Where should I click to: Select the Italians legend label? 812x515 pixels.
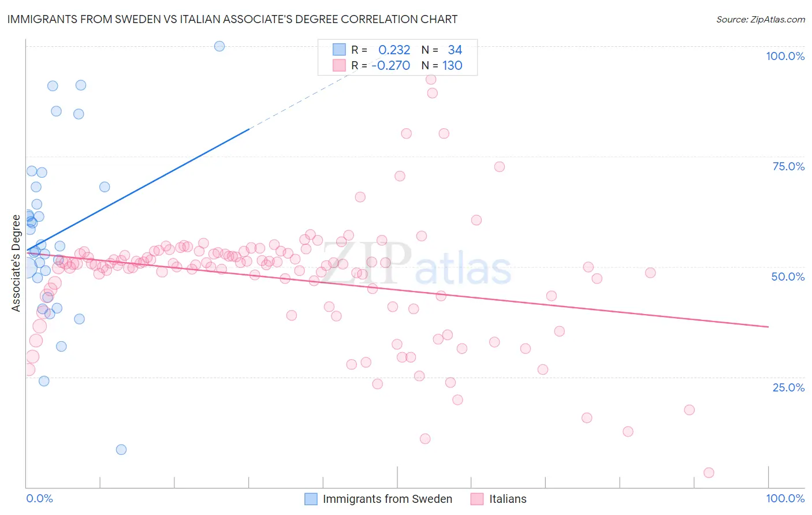pyautogui.click(x=508, y=499)
